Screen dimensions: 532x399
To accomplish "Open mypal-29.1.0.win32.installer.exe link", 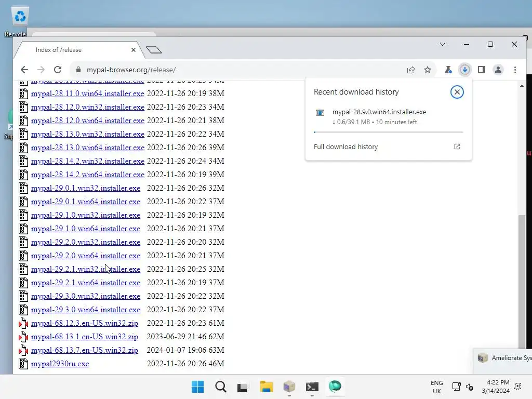I will coord(86,216).
